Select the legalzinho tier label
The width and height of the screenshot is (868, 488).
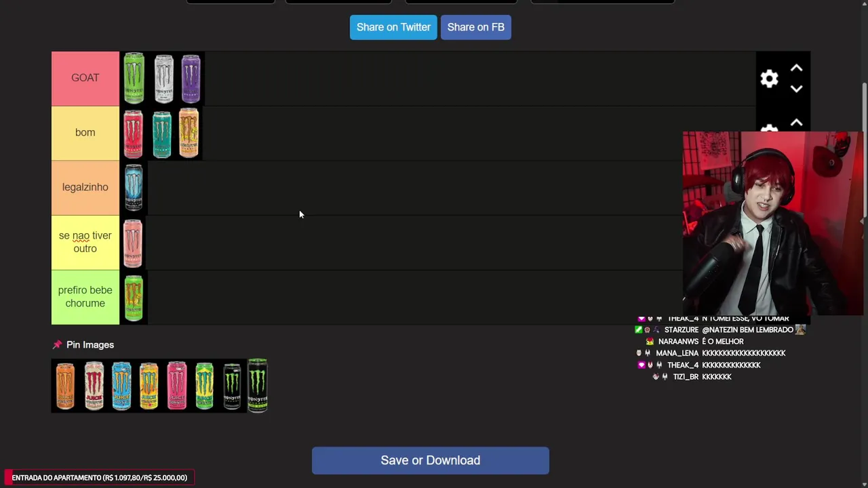[x=85, y=188]
